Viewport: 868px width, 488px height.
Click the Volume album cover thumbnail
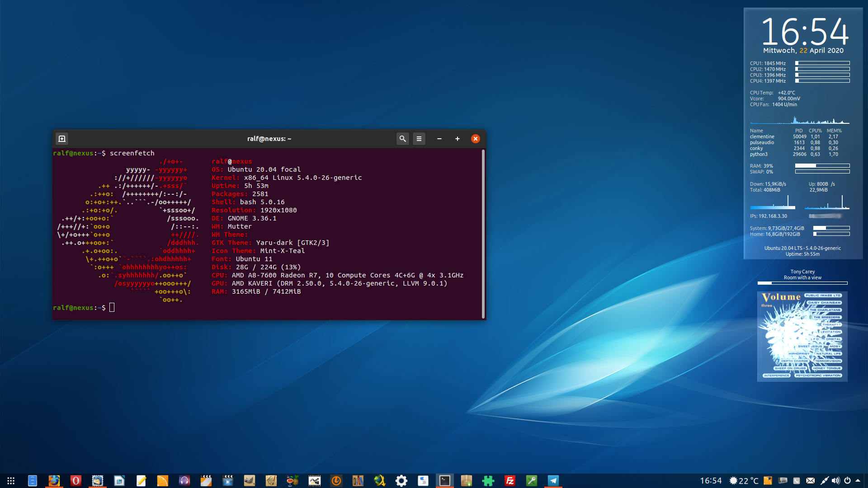click(802, 336)
